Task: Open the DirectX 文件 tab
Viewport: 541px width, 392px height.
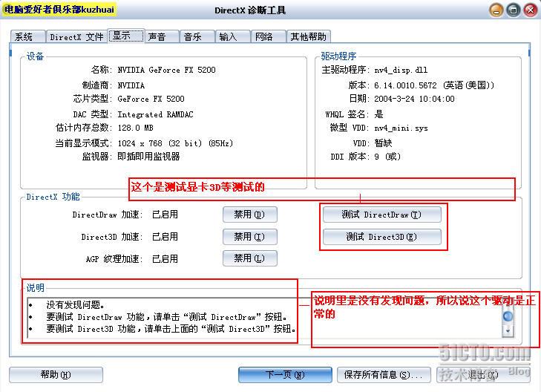Action: point(76,36)
